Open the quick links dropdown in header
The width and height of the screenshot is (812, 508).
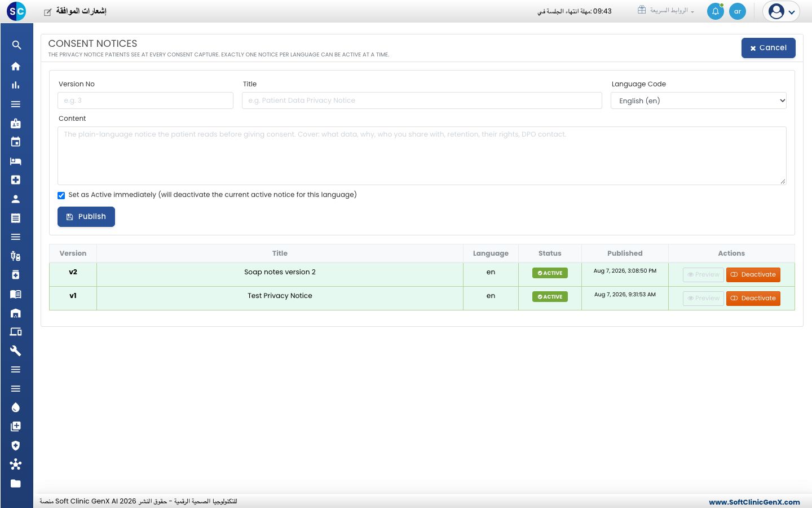pyautogui.click(x=666, y=11)
